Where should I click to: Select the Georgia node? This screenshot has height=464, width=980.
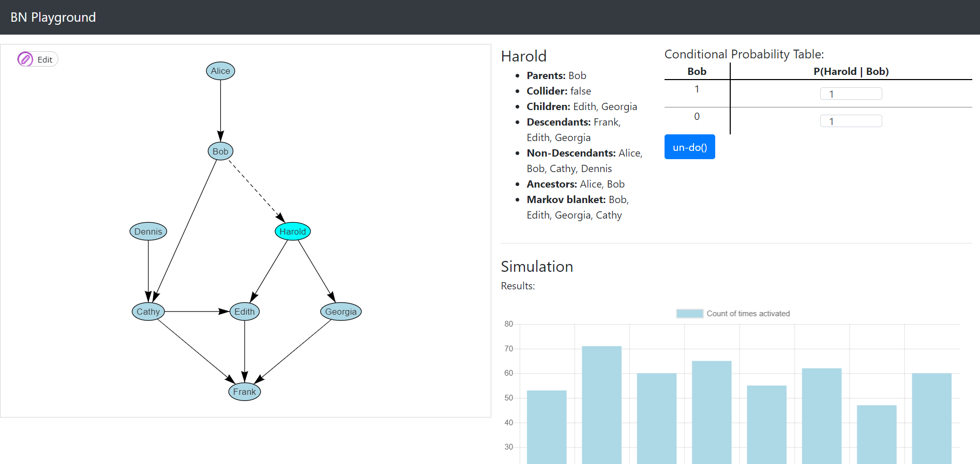point(341,312)
